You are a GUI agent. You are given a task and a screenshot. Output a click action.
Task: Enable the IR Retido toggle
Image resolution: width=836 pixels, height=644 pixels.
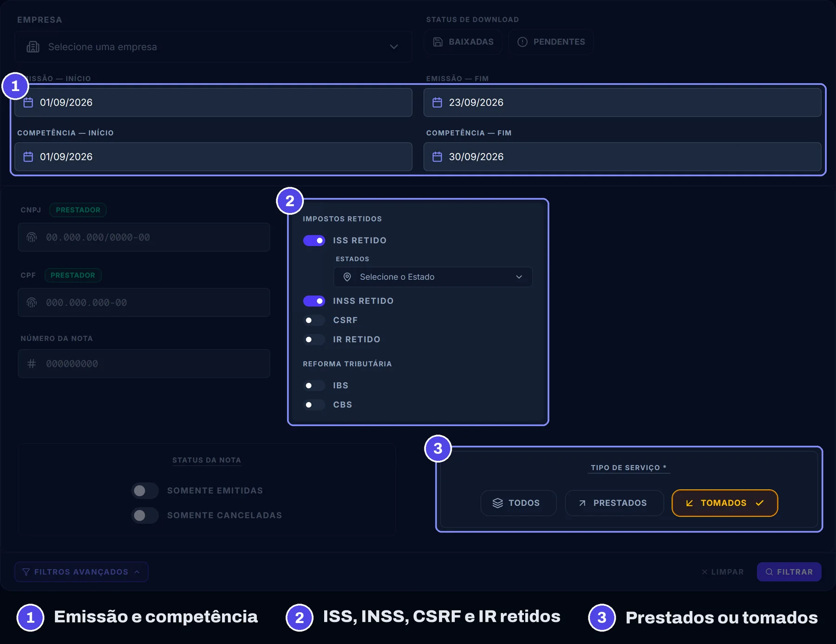point(314,339)
